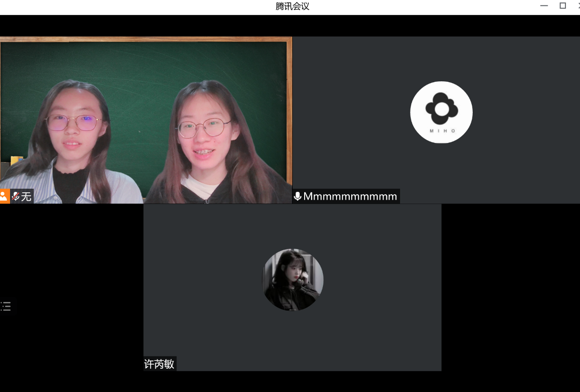This screenshot has height=392, width=580.
Task: Click the microphone icon beside Mmmmmmmmmmm
Action: (297, 196)
